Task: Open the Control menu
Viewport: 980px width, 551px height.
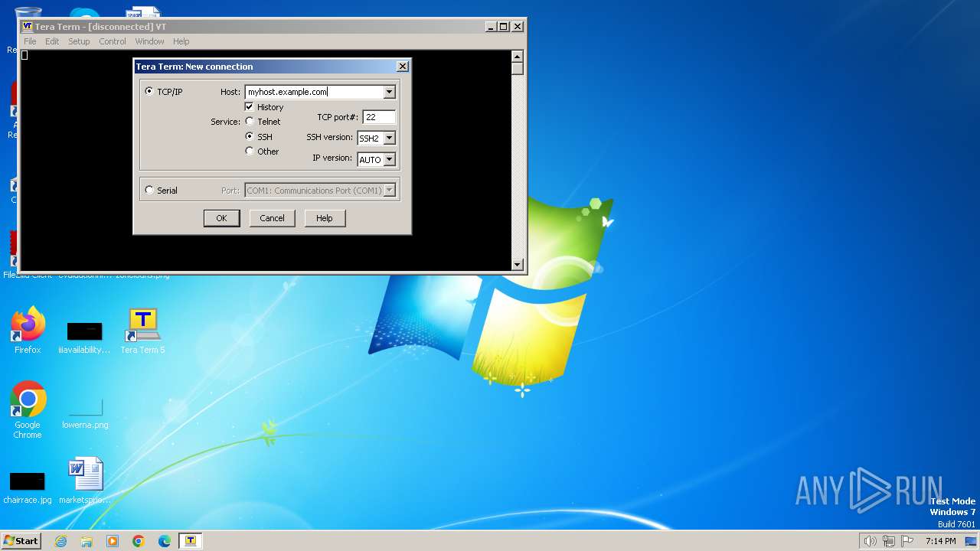Action: (113, 41)
